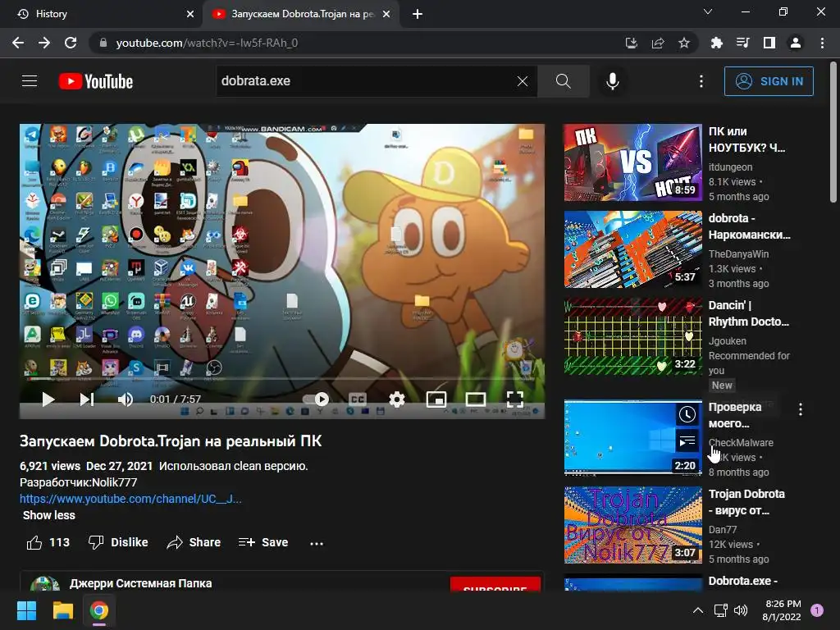The image size is (840, 630).
Task: Switch to theater mode
Action: (x=476, y=399)
